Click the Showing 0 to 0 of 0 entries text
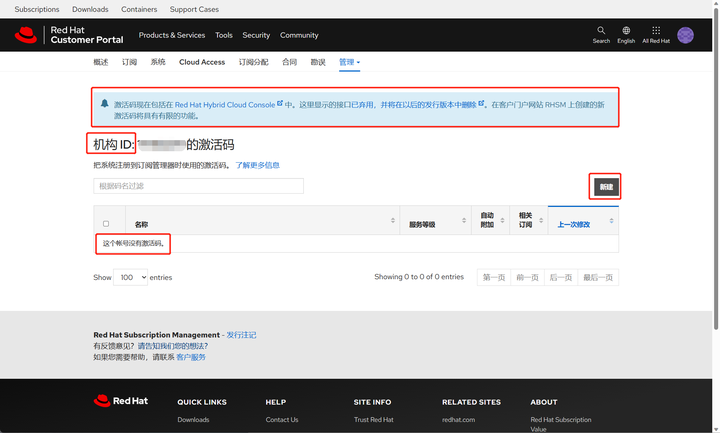The width and height of the screenshot is (720, 433). 419,276
